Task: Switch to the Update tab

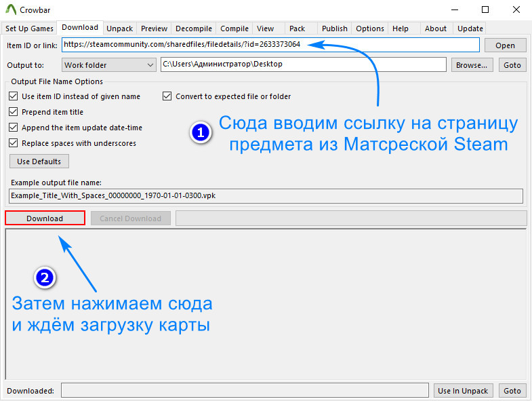Action: [470, 28]
